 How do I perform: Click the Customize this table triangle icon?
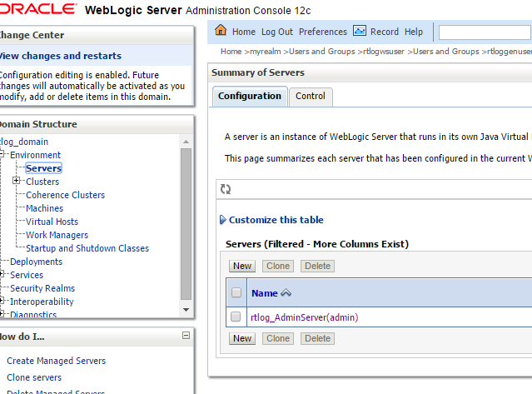tap(222, 220)
